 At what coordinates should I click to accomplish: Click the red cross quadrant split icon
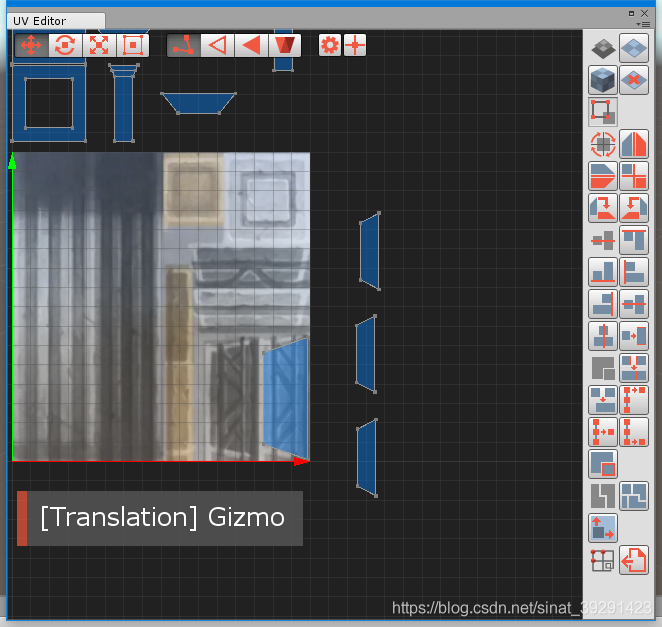point(634,176)
